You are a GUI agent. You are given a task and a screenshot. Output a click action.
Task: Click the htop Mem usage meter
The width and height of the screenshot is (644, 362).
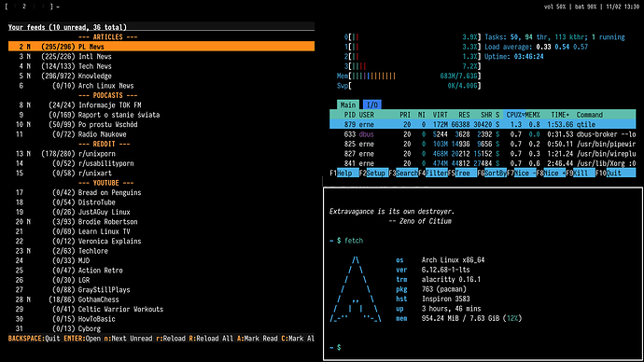click(409, 76)
